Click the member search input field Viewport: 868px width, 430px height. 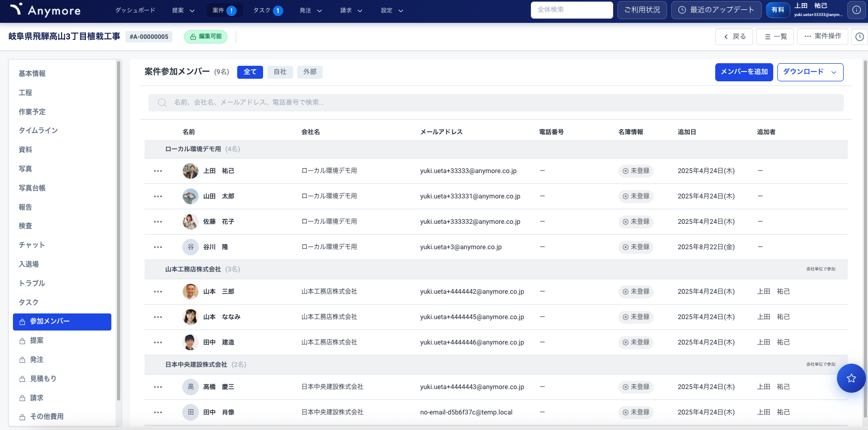tap(496, 103)
